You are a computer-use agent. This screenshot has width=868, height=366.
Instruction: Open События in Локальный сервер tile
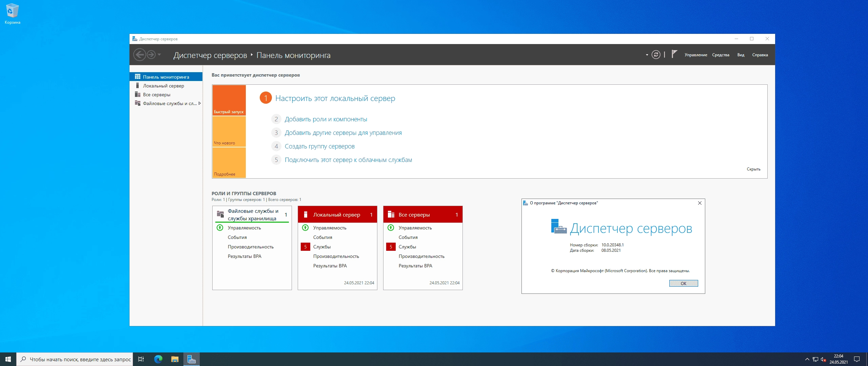click(x=322, y=237)
